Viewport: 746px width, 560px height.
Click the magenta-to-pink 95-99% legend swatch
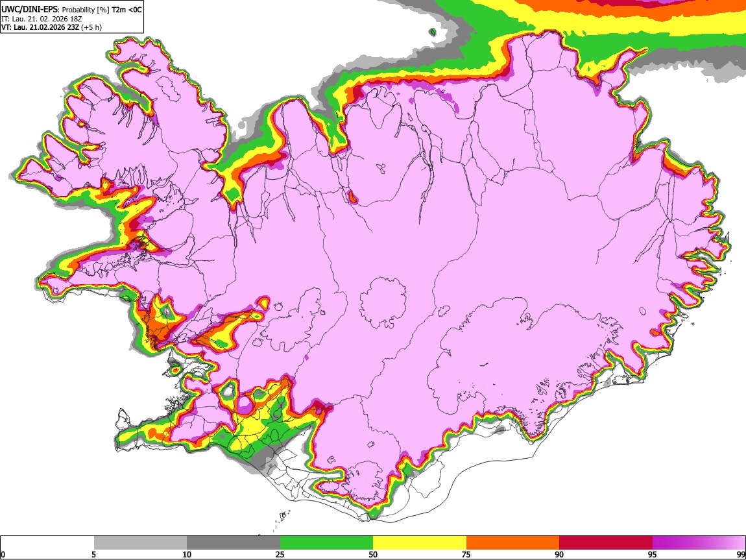pos(699,542)
